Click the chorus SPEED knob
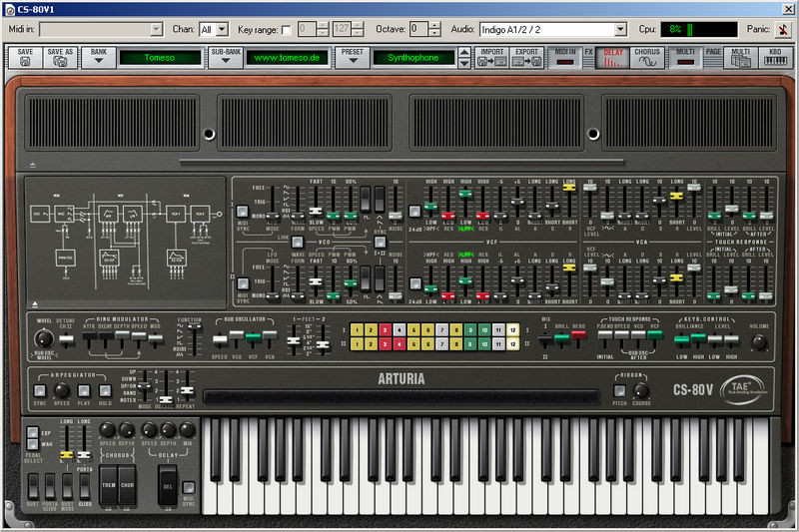This screenshot has height=532, width=799. coord(107,429)
